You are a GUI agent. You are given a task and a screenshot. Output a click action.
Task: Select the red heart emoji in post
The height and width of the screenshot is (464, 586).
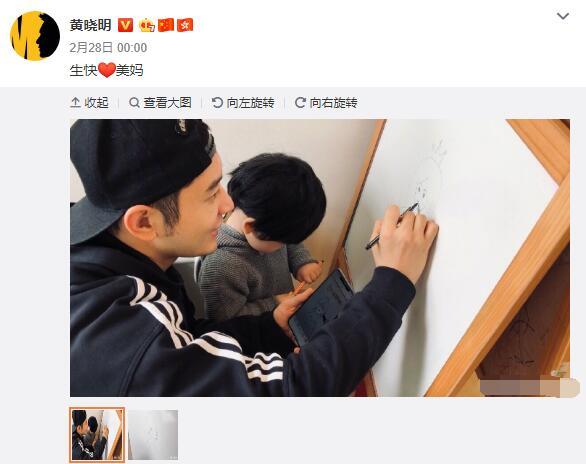click(x=107, y=70)
